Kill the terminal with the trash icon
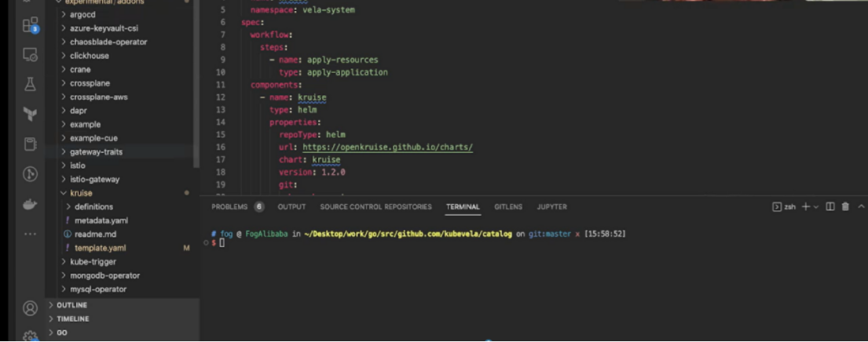 (845, 206)
